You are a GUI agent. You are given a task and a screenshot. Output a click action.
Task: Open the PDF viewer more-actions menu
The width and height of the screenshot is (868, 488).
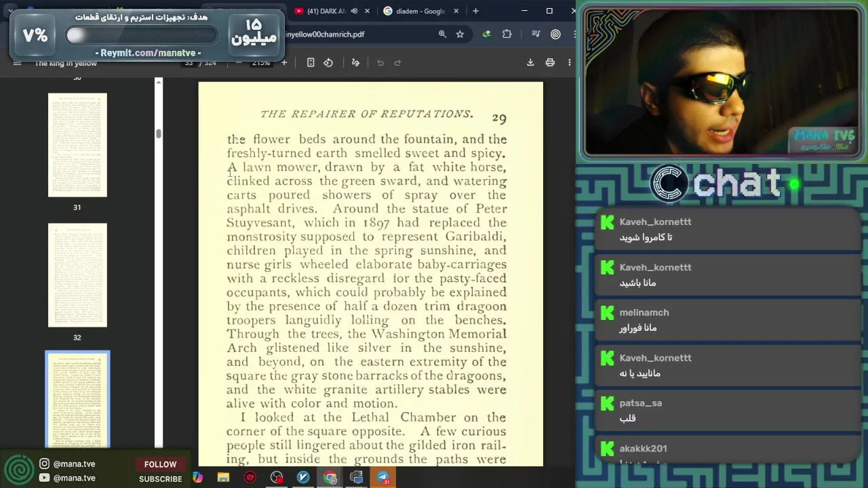(570, 63)
